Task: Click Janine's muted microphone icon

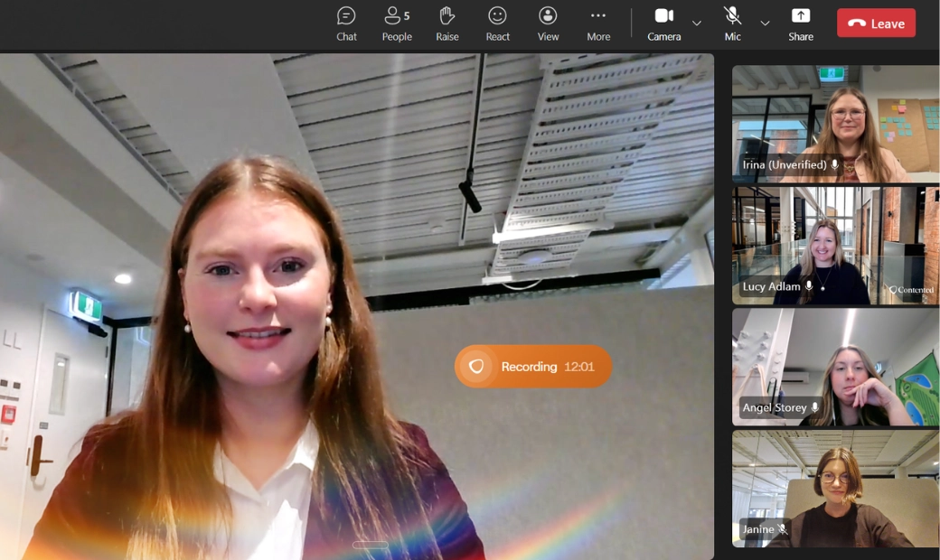Action: [x=783, y=529]
